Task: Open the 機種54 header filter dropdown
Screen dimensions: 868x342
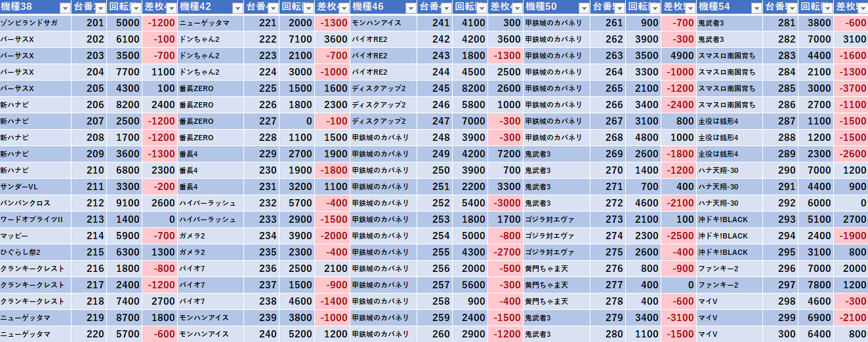Action: tap(757, 8)
